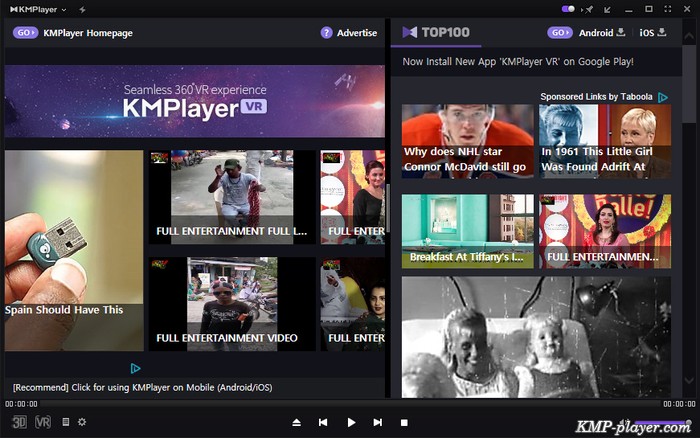Click the total time display on the right

coord(679,404)
